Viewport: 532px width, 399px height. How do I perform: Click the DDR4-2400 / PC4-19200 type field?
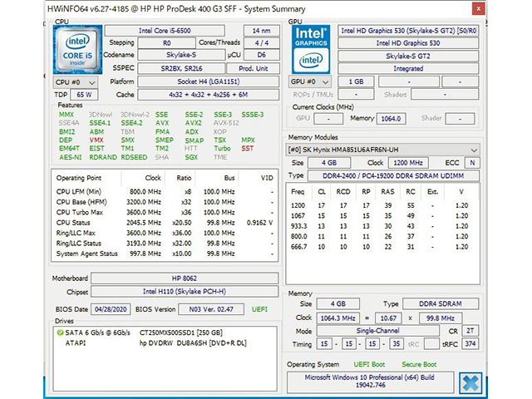(x=393, y=175)
